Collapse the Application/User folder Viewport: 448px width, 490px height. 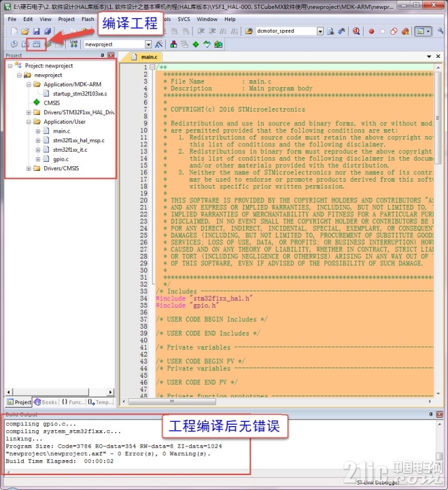(x=29, y=122)
